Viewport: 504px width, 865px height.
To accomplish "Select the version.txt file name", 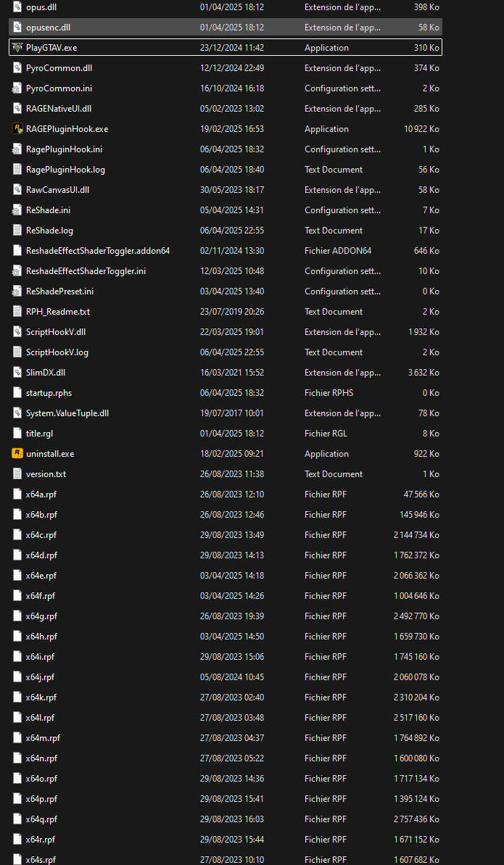I will click(x=46, y=474).
